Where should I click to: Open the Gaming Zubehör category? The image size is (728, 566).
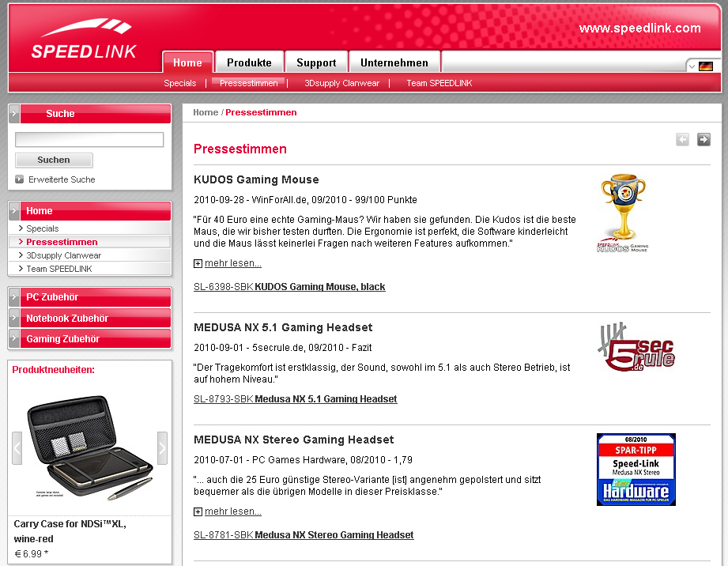click(95, 338)
